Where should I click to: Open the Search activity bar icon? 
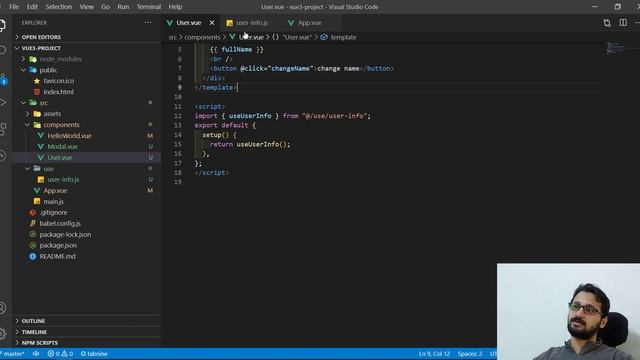[x=2, y=51]
